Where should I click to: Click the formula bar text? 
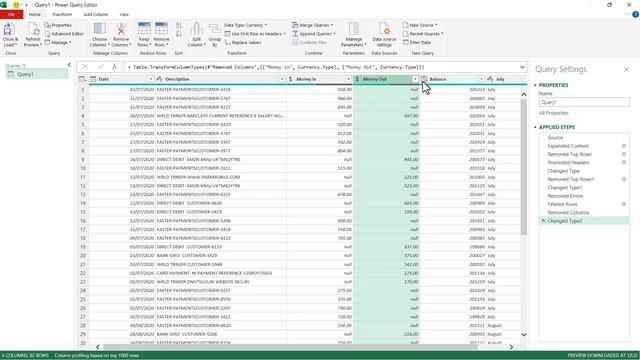[x=276, y=67]
